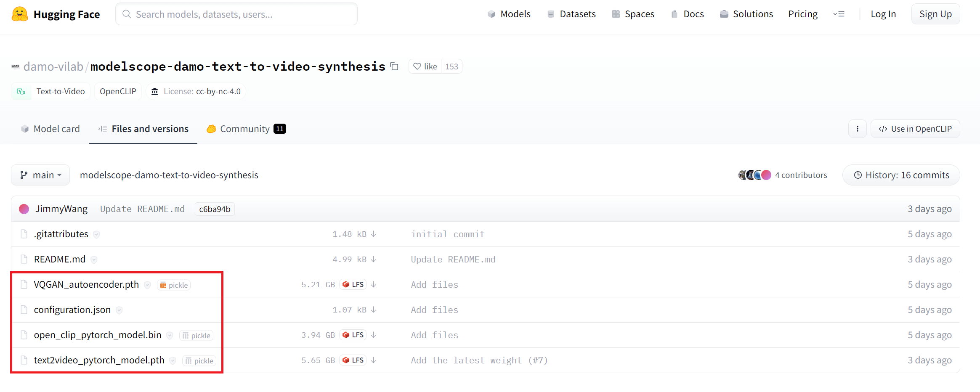The height and width of the screenshot is (392, 980).
Task: Click the LFS badge next to text2video_pytorch_model.pth
Action: point(353,360)
